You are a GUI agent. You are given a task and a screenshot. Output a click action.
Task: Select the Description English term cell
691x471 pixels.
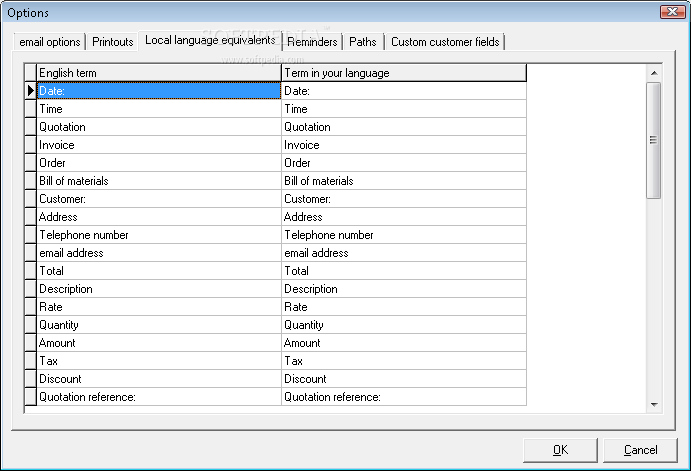(x=159, y=289)
